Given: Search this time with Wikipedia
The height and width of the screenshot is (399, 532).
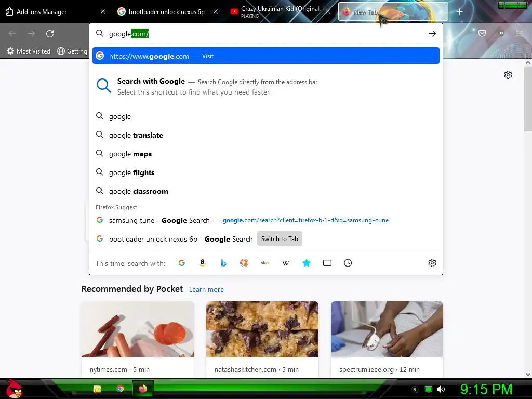Looking at the screenshot, I should (x=286, y=263).
